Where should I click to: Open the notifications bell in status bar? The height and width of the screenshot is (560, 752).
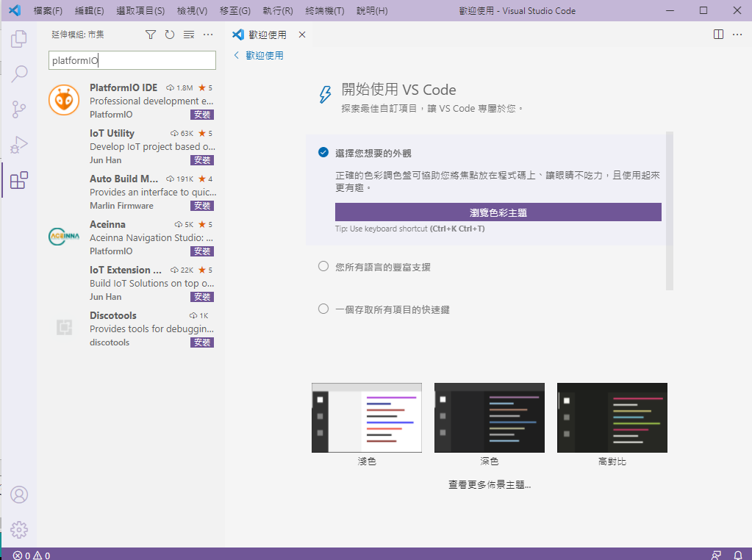coord(738,555)
